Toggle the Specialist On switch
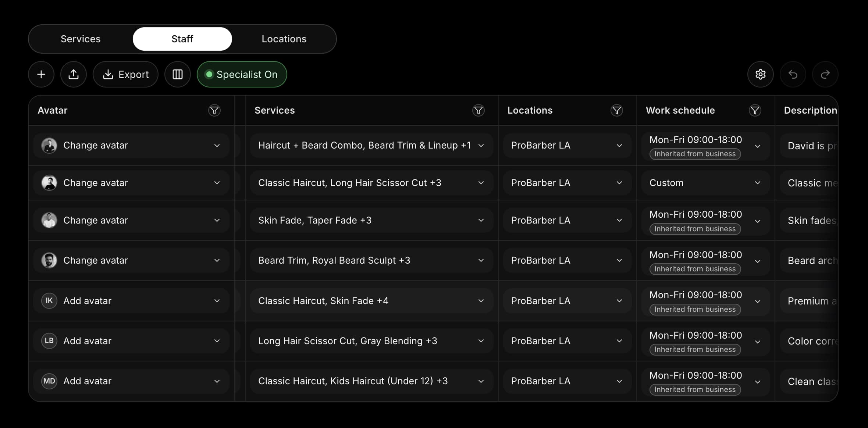The width and height of the screenshot is (868, 428). tap(242, 74)
